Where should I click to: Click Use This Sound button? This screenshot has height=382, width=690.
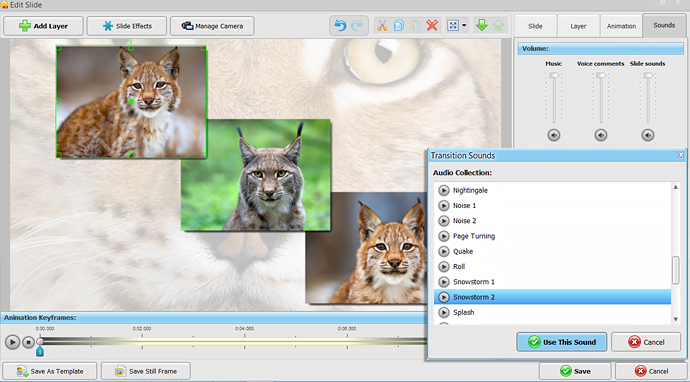point(562,342)
